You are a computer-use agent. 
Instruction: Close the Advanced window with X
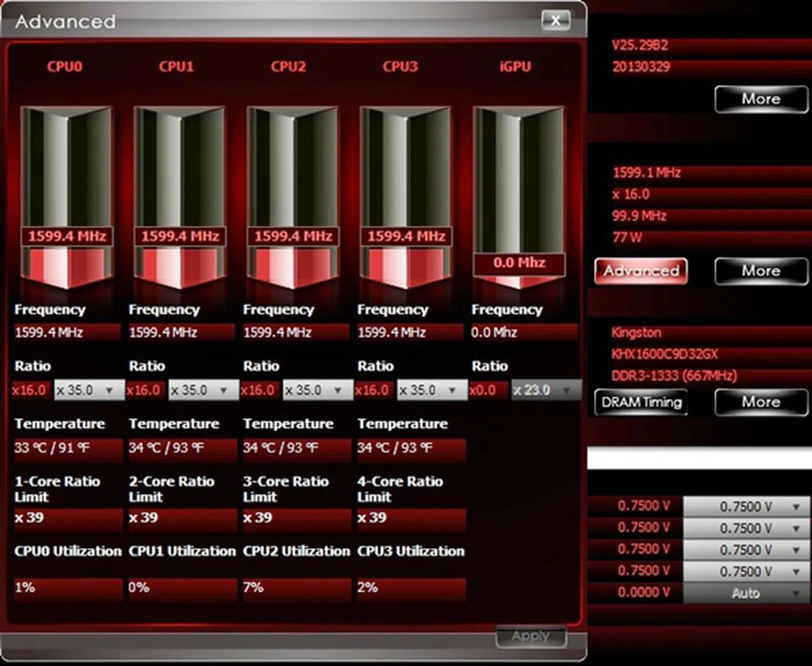click(556, 20)
